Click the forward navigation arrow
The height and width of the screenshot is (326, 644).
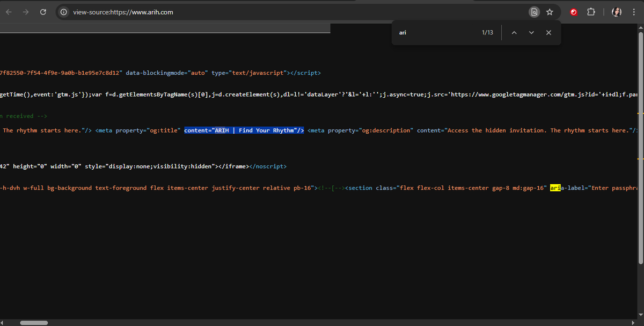pyautogui.click(x=26, y=12)
